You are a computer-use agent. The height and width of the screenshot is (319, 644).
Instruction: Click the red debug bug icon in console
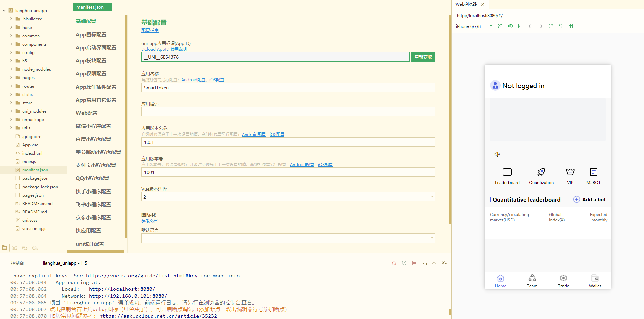tap(394, 263)
